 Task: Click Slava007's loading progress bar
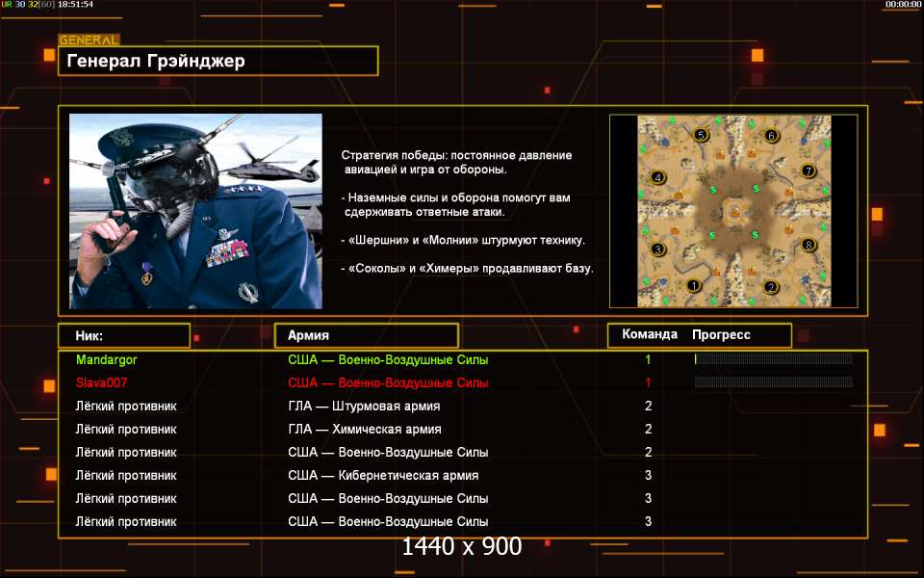coord(773,382)
